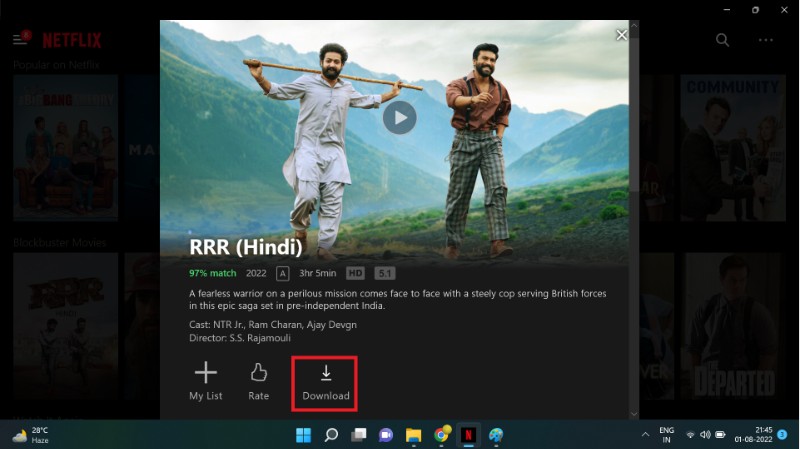The image size is (800, 449).
Task: Click the battery icon in the tray
Action: click(720, 435)
